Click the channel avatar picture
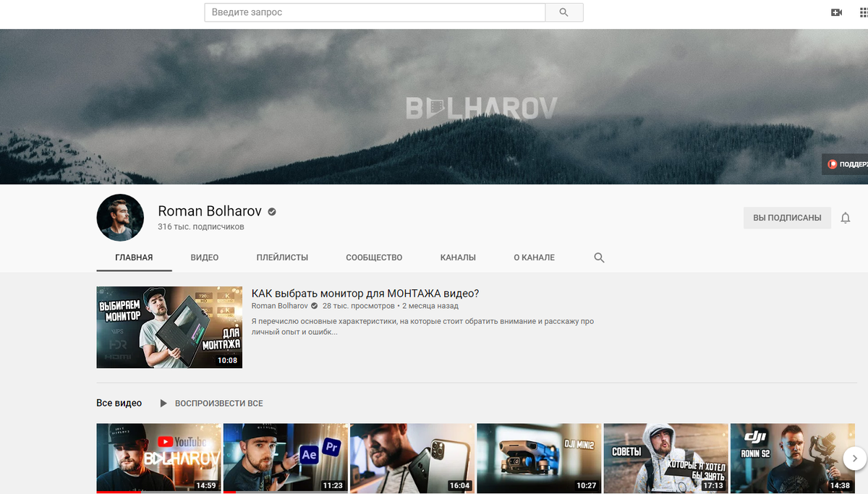The width and height of the screenshot is (868, 494). [x=120, y=217]
